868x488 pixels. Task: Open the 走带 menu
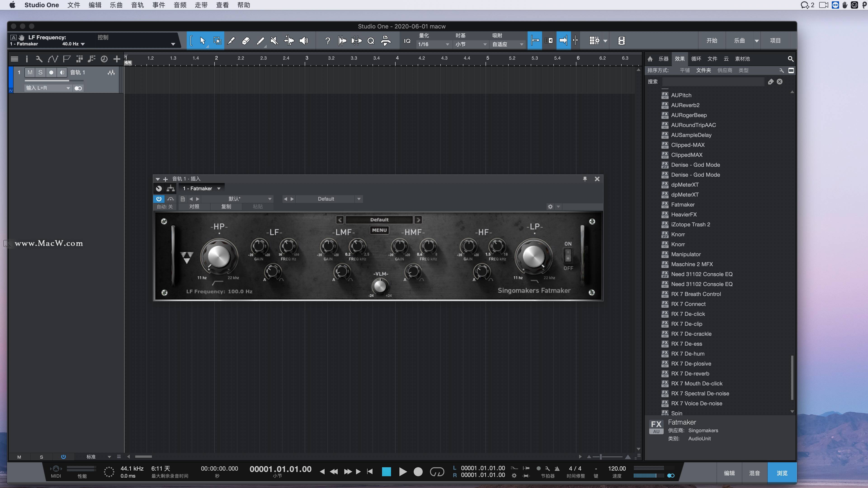[x=201, y=5]
